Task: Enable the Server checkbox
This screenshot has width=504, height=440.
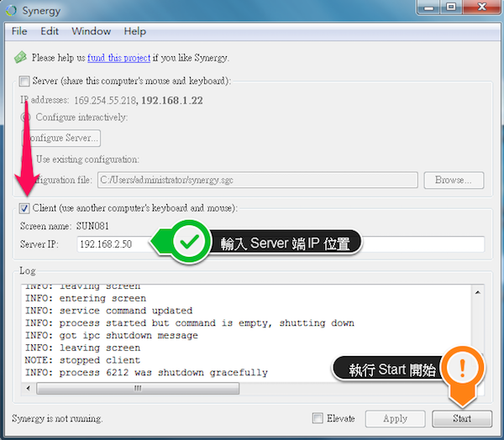Action: click(24, 81)
